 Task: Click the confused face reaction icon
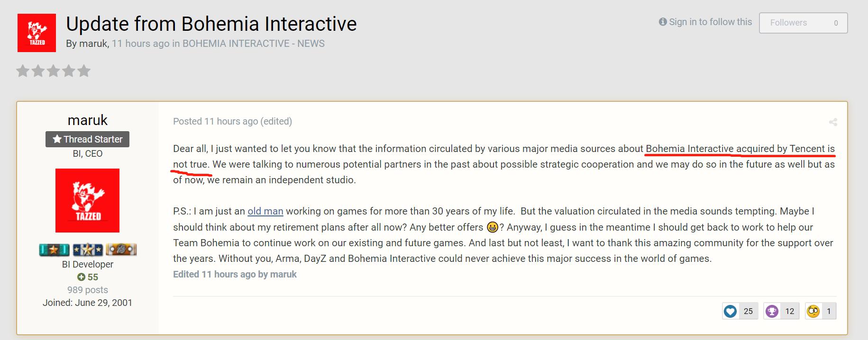pos(813,311)
